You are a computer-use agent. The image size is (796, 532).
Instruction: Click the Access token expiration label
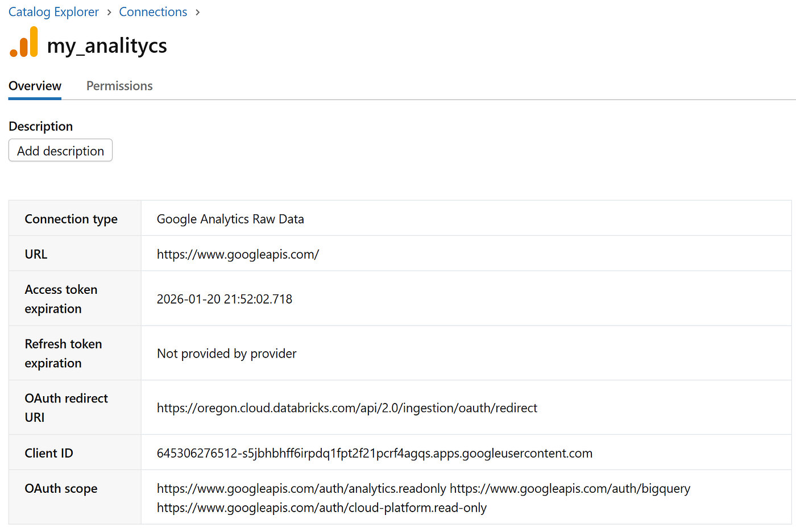point(61,299)
